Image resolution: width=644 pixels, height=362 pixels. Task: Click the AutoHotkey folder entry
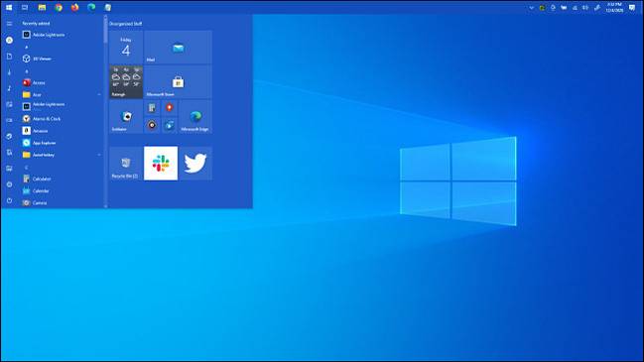(x=62, y=155)
